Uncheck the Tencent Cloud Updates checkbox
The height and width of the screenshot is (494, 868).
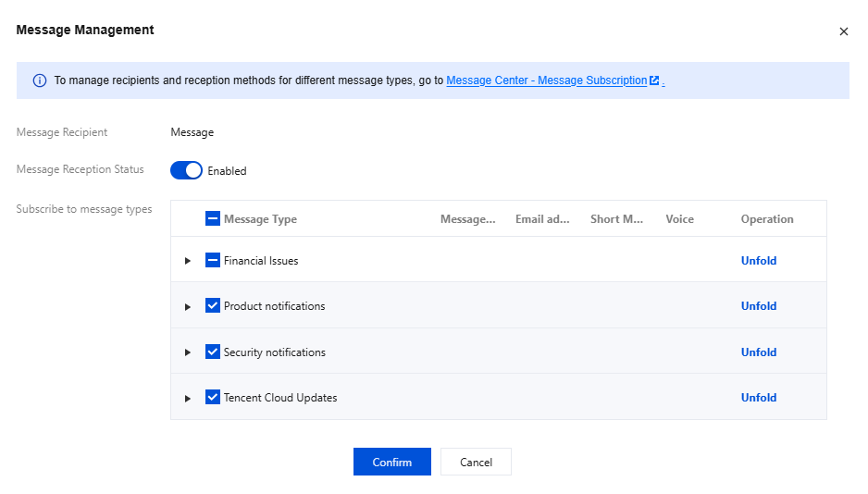coord(213,398)
